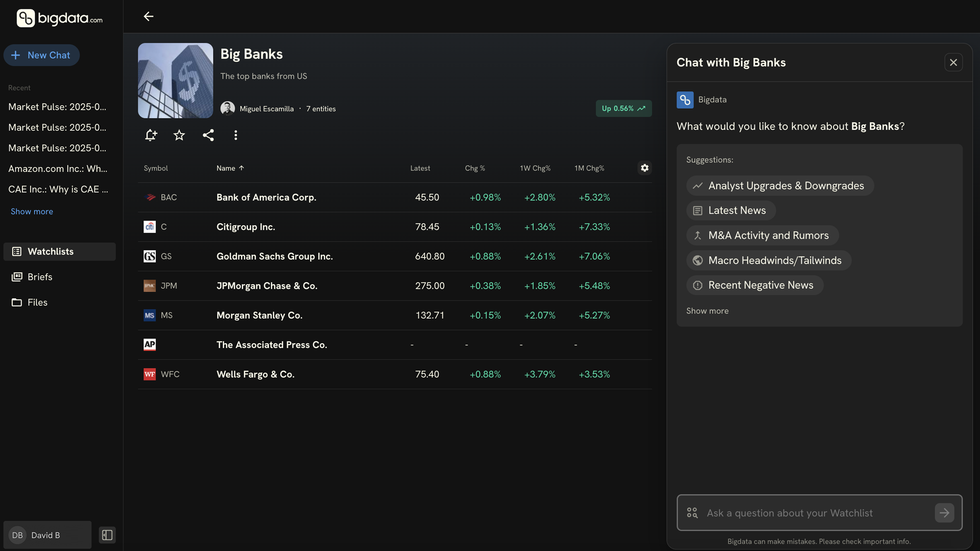The image size is (980, 551).
Task: Open the Amazon.com Inc. recent chat
Action: pos(58,169)
